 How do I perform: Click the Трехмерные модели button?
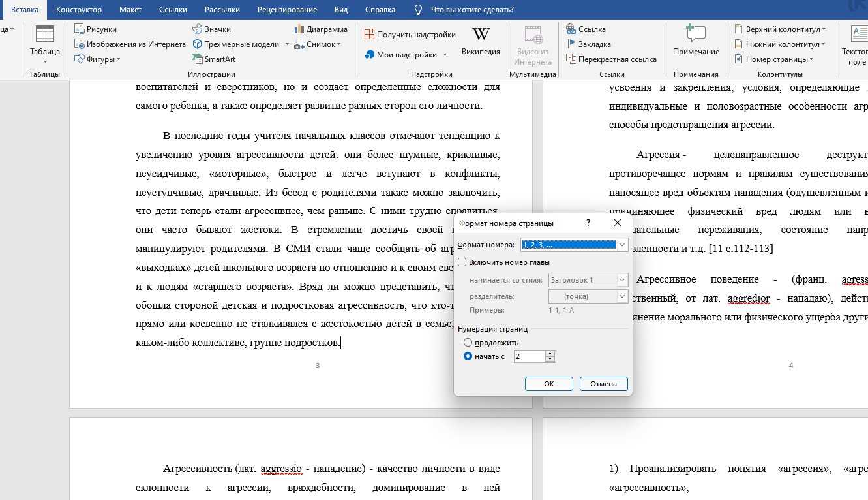[236, 44]
